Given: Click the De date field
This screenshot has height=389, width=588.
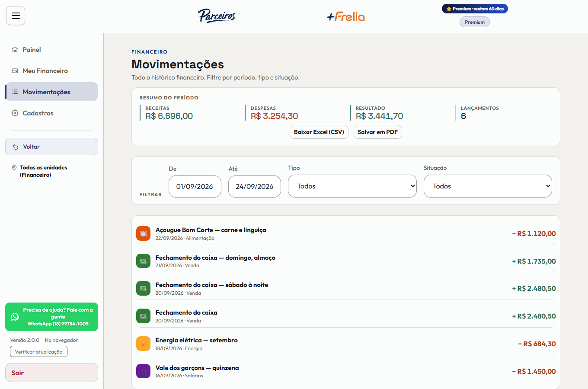Looking at the screenshot, I should (x=195, y=187).
